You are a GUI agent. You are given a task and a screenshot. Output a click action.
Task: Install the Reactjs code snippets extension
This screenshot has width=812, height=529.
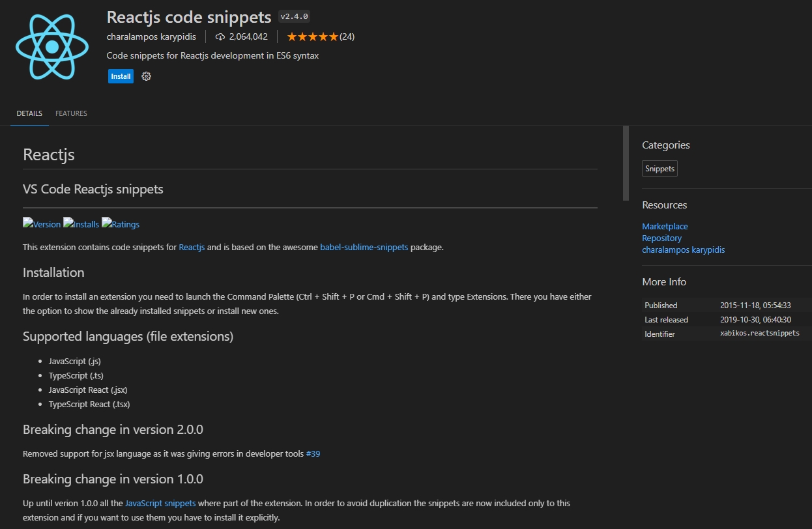tap(121, 76)
